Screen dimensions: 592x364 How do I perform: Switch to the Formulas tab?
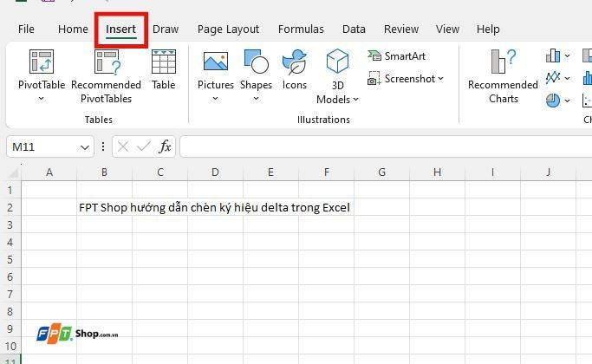[301, 29]
